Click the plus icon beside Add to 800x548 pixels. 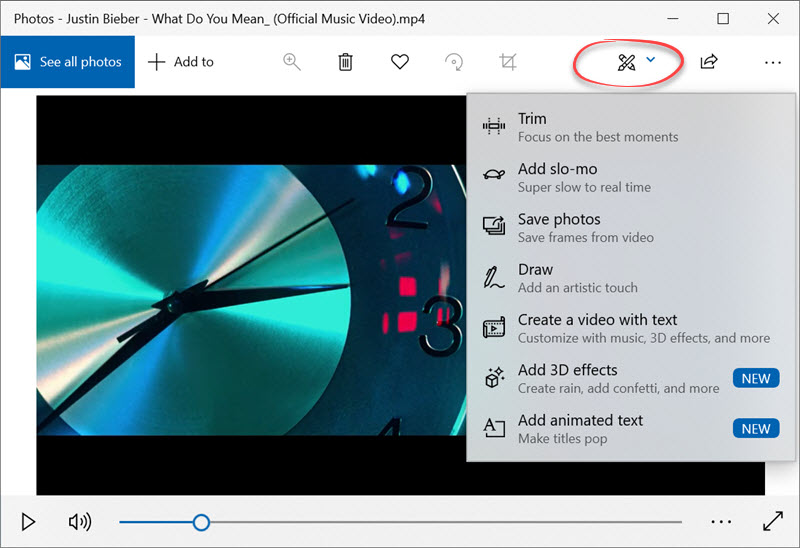coord(156,62)
